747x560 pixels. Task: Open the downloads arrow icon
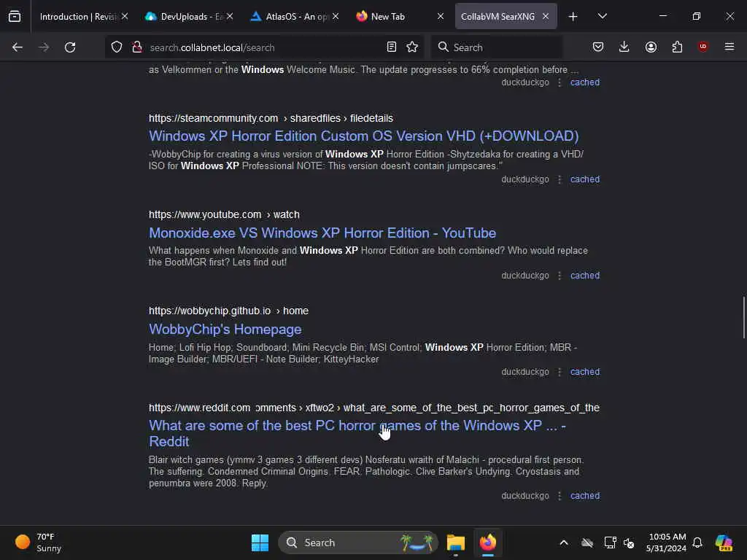(624, 47)
